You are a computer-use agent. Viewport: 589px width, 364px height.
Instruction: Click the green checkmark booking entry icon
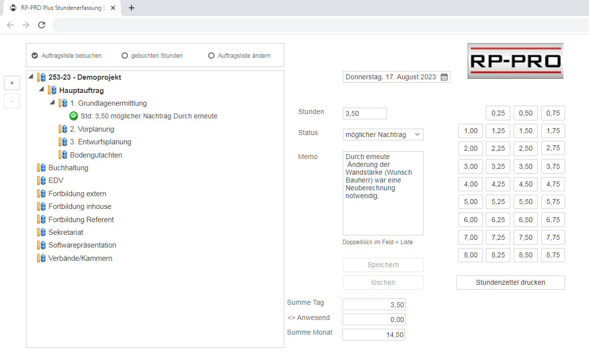(74, 116)
